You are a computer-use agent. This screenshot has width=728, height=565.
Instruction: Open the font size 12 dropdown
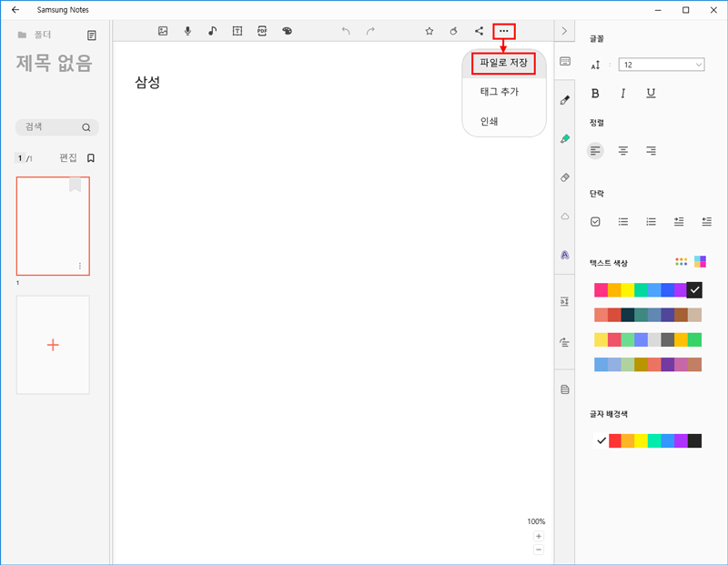[662, 65]
